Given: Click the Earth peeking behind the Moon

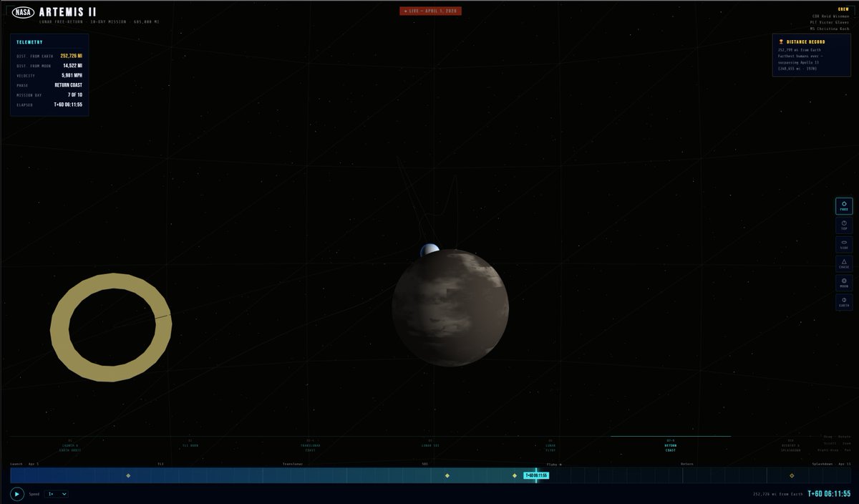Looking at the screenshot, I should pos(429,249).
